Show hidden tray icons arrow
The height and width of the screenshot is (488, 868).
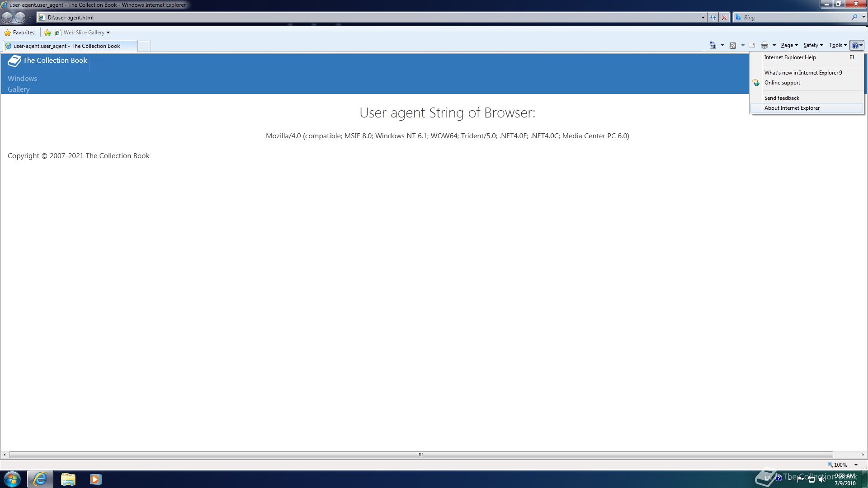789,479
